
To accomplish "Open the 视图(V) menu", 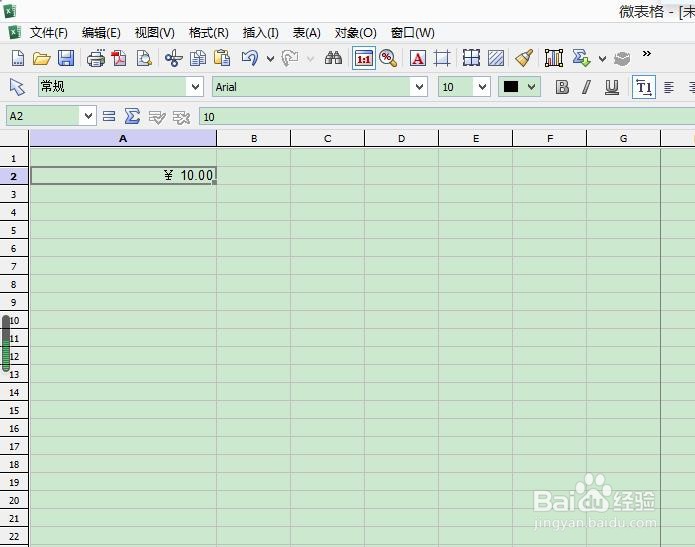I will point(155,33).
